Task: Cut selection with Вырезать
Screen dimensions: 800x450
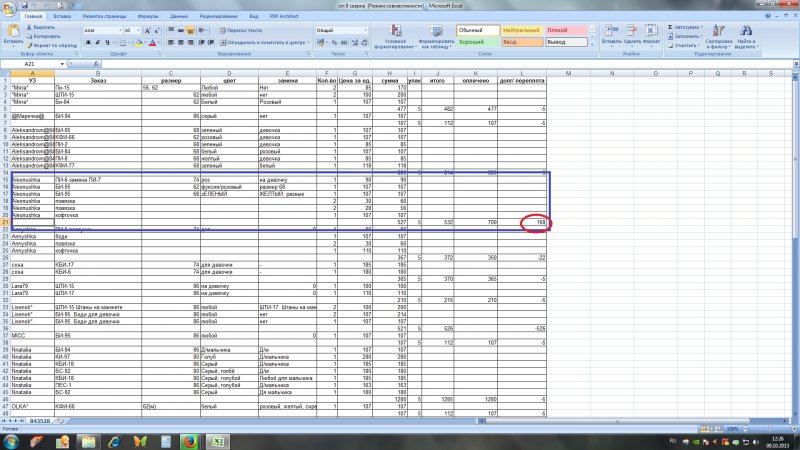Action: (41, 27)
